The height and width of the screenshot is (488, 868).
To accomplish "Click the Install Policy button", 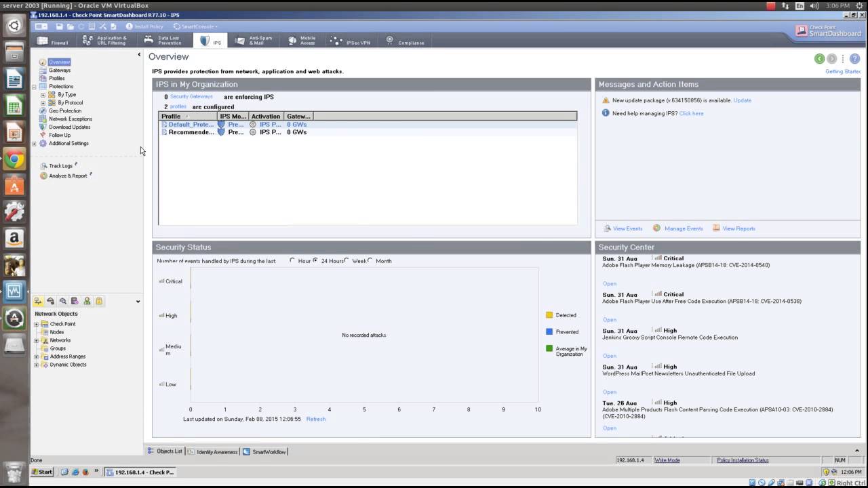I will pos(144,26).
